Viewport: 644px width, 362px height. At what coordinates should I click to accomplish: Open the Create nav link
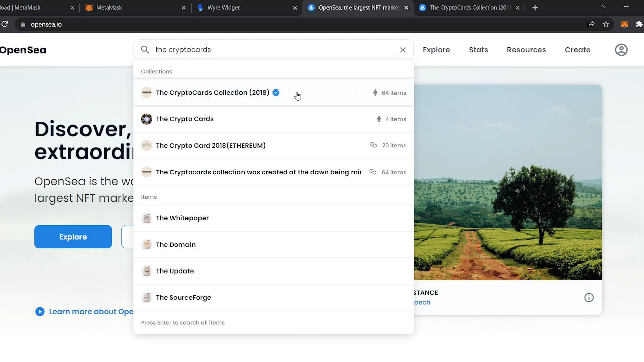pyautogui.click(x=577, y=50)
